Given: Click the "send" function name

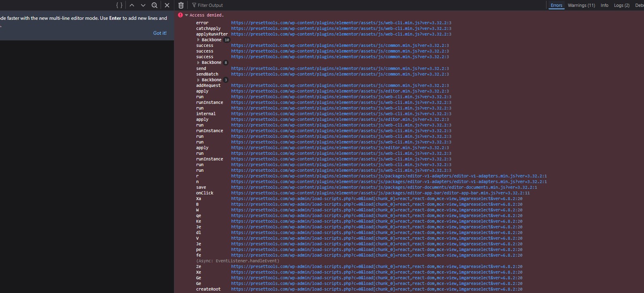Looking at the screenshot, I should tap(201, 69).
